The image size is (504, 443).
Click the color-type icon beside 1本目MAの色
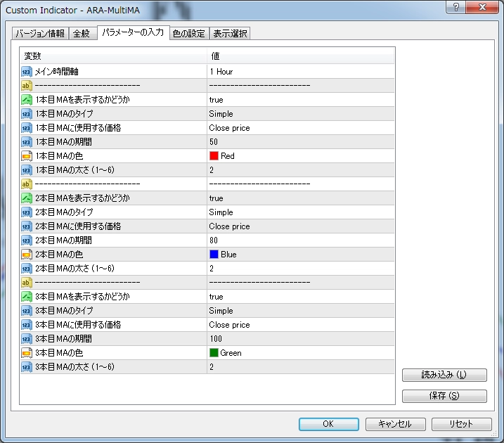tap(27, 156)
